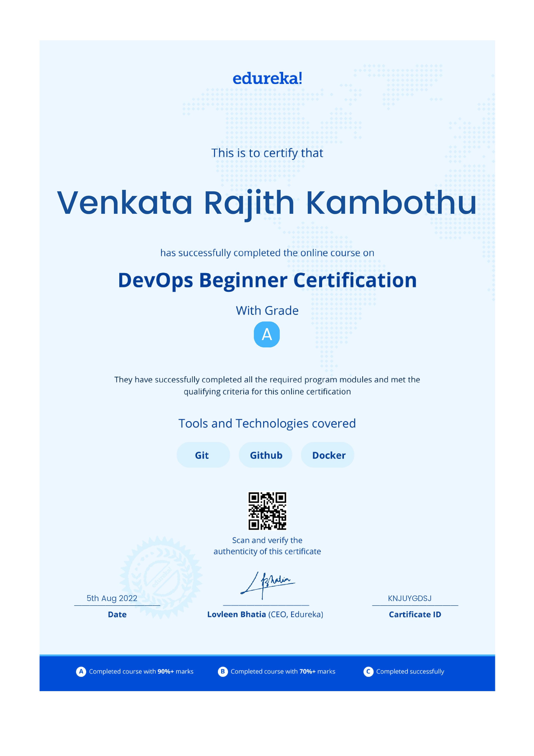Click the circled C legend icon

(x=368, y=672)
